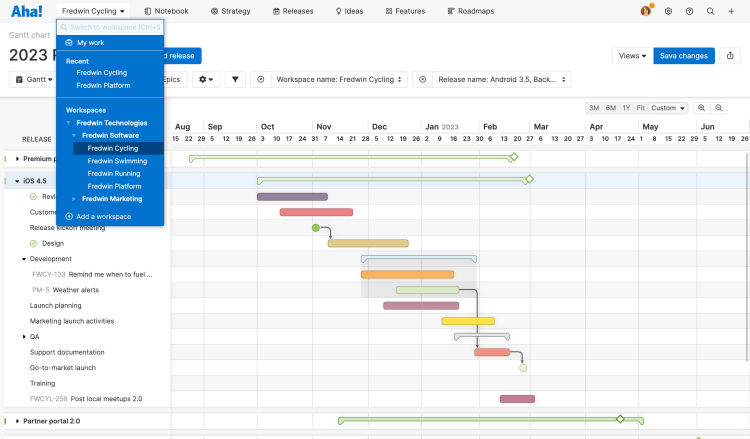Click Save changes button

point(684,55)
